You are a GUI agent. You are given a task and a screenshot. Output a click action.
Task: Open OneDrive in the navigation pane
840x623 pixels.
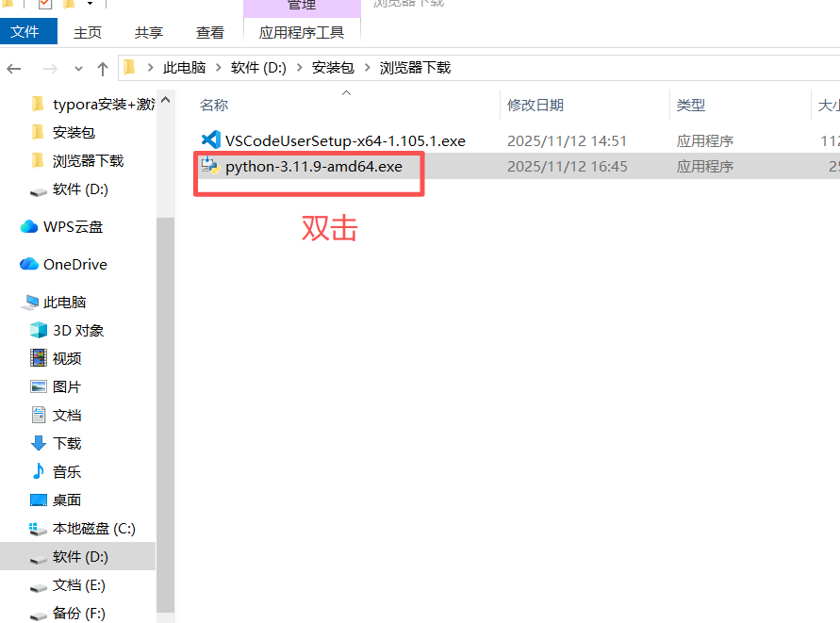coord(75,264)
